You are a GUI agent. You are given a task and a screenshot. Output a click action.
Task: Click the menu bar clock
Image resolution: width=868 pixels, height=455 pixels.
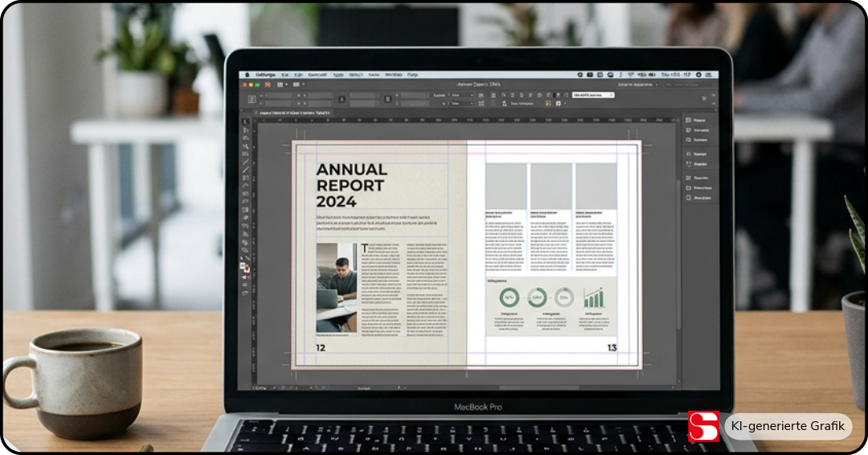676,75
